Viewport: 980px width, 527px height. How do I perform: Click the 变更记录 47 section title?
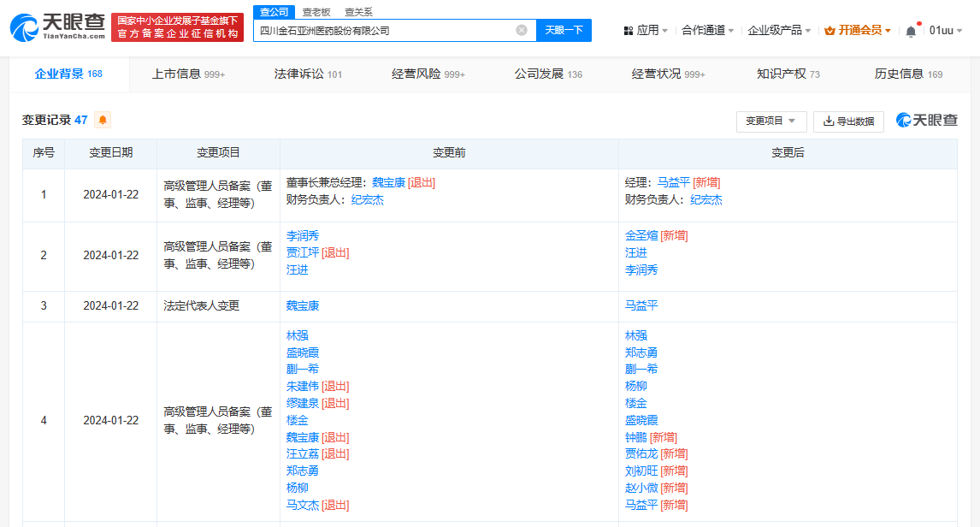click(55, 120)
